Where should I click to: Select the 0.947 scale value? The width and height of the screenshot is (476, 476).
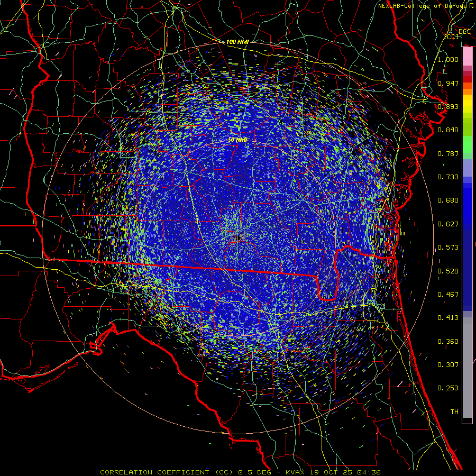[x=448, y=83]
